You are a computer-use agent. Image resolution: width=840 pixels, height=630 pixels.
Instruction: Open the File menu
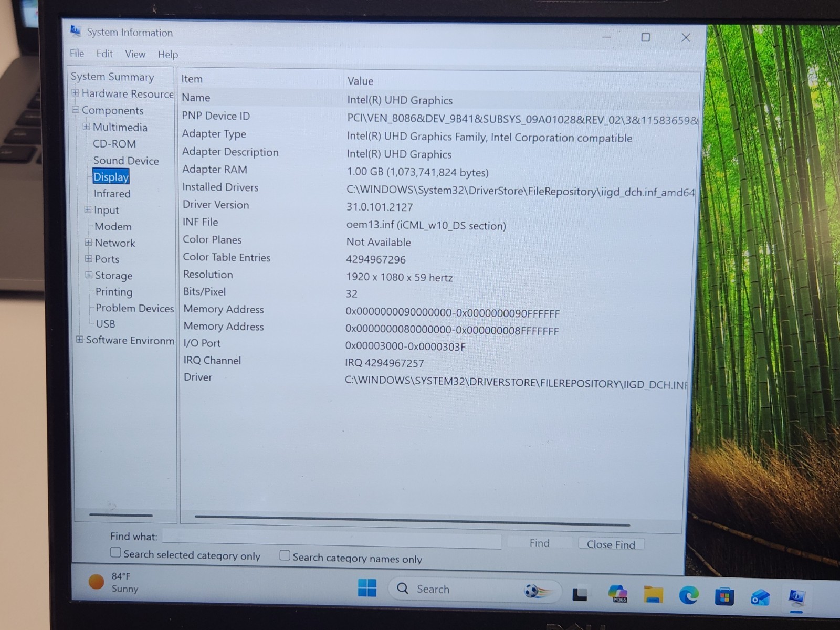pos(77,53)
